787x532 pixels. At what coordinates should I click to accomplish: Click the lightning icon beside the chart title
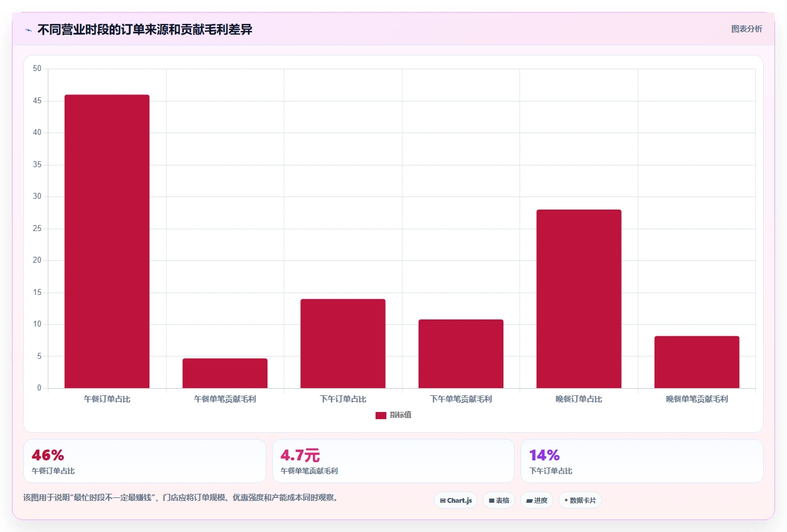click(28, 30)
